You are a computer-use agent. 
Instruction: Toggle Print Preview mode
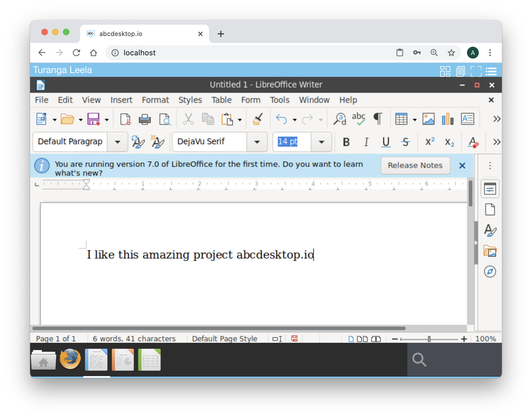click(165, 119)
